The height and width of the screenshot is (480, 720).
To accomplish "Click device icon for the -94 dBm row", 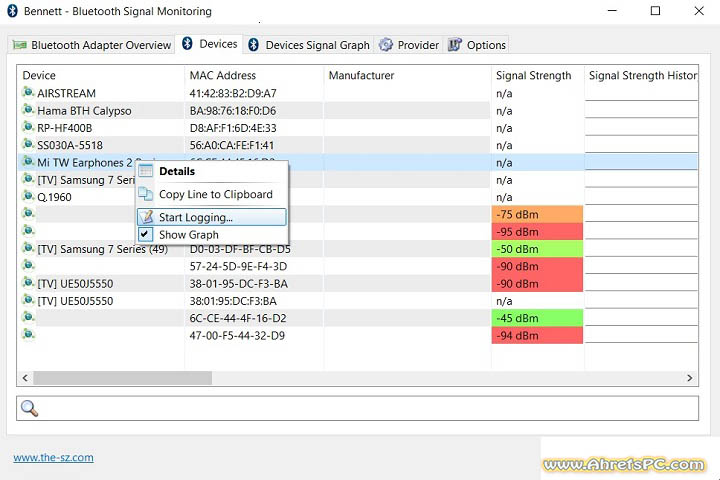I will tap(28, 335).
